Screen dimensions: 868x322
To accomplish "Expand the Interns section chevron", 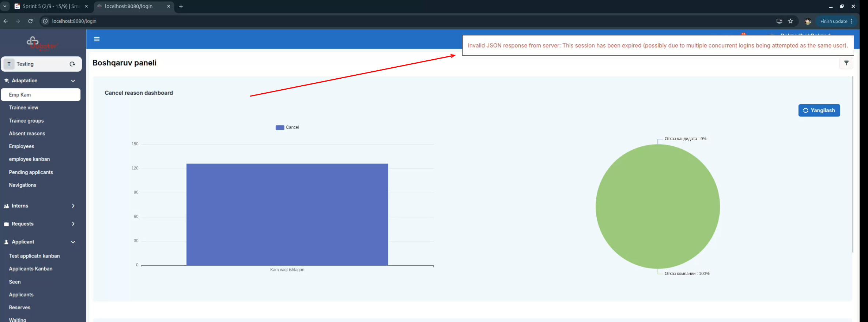I will coord(73,206).
